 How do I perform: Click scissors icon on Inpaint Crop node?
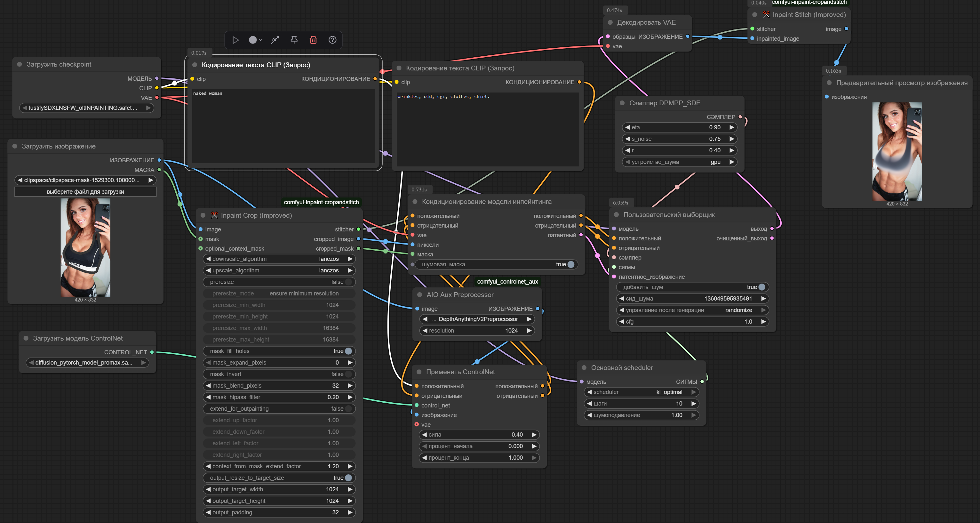[x=214, y=215]
